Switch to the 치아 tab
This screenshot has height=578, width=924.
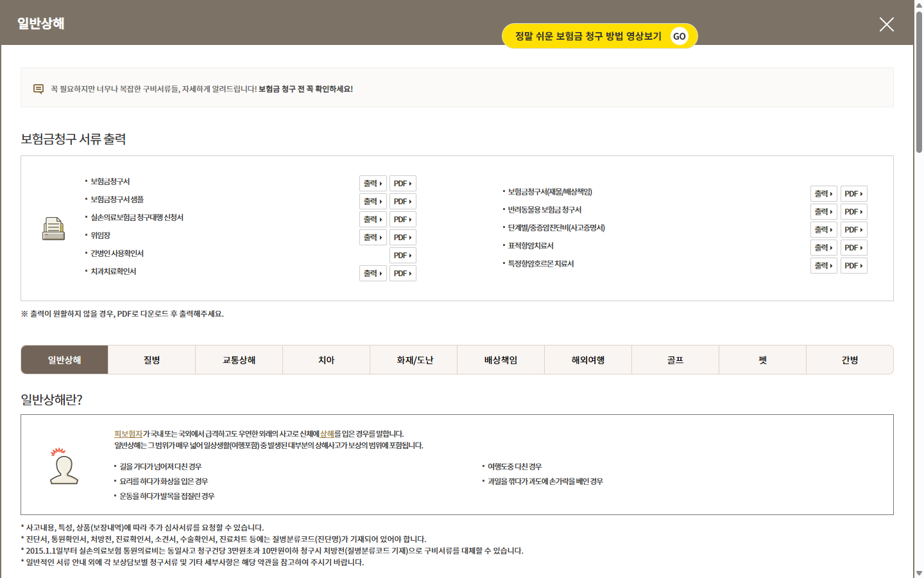pyautogui.click(x=326, y=360)
